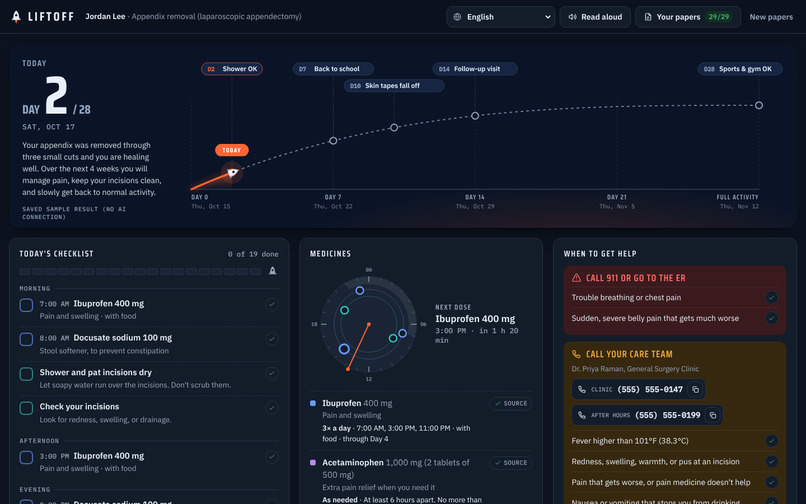Screen dimensions: 806x504
Task: Click the speaker icon in Read aloud
Action: [572, 17]
